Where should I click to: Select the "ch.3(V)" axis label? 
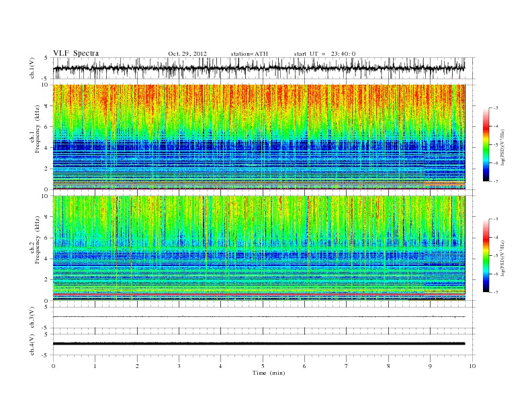pos(32,318)
